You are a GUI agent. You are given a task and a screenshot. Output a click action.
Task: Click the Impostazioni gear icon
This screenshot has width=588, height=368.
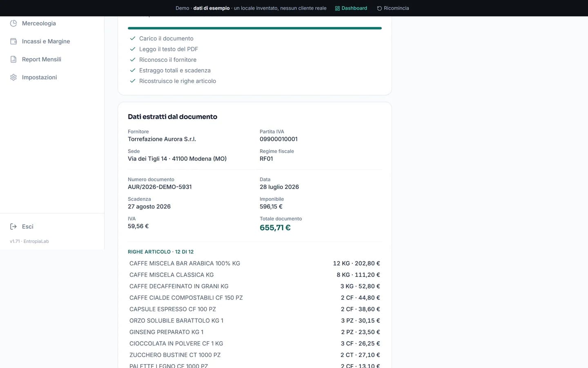coord(13,77)
